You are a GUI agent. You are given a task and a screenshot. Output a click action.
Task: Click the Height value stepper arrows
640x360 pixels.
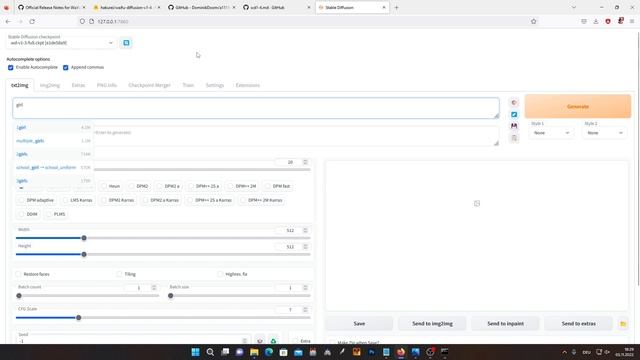(305, 247)
